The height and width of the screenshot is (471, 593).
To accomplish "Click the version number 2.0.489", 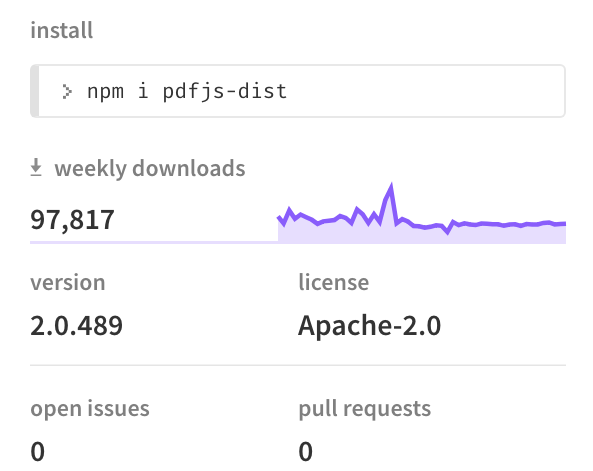I will [76, 325].
